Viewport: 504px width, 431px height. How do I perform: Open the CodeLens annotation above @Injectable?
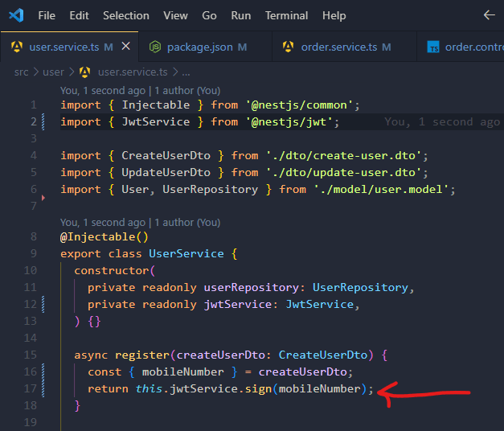(140, 223)
